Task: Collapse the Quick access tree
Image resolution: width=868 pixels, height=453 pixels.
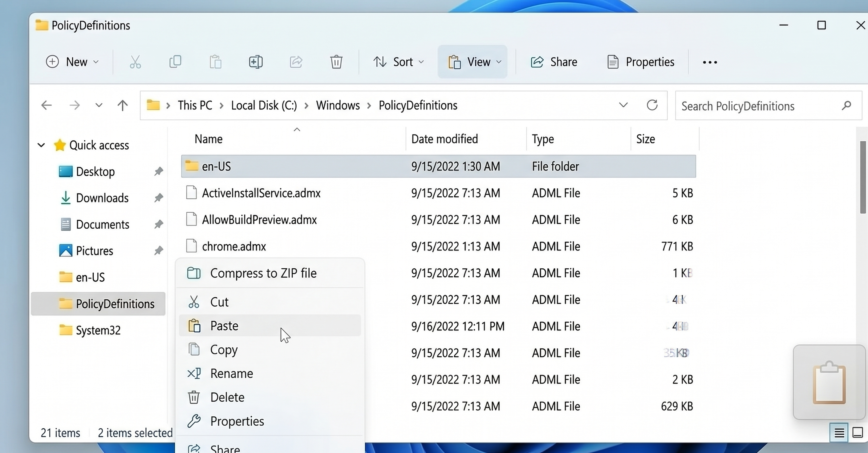Action: tap(41, 145)
